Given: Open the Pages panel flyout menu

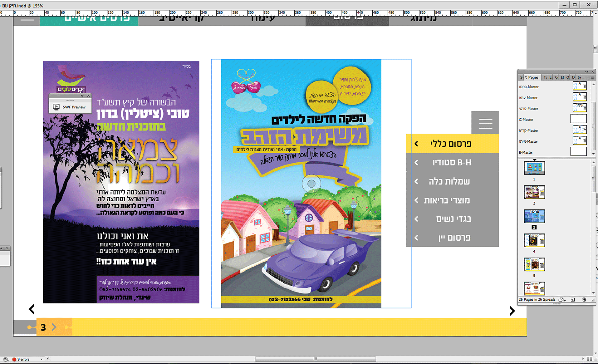Looking at the screenshot, I should pyautogui.click(x=591, y=77).
